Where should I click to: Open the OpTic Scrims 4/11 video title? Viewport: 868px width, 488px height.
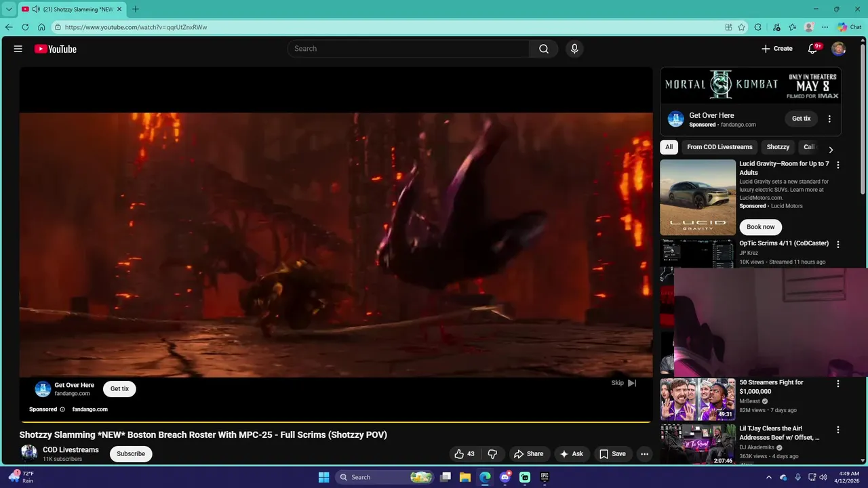[x=784, y=243]
